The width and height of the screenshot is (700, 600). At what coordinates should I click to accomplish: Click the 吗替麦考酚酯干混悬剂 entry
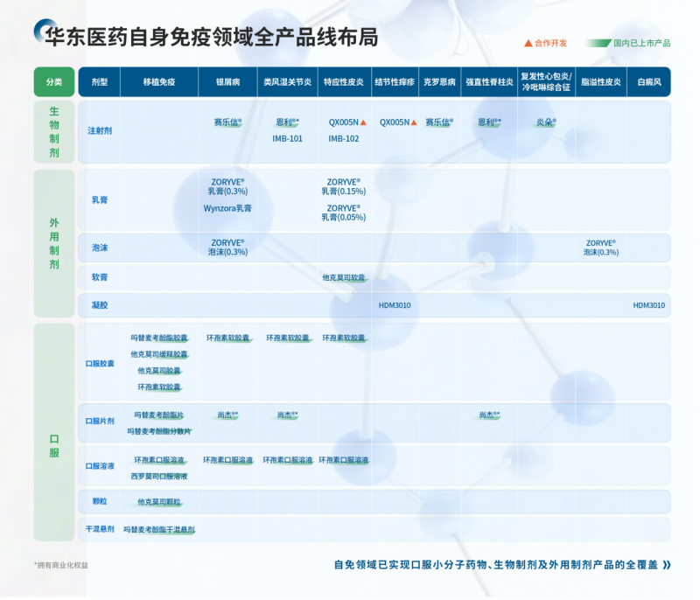point(159,529)
